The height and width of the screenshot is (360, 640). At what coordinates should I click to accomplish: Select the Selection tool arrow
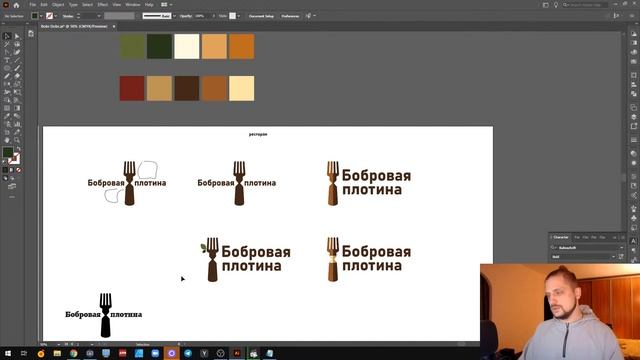click(x=7, y=36)
